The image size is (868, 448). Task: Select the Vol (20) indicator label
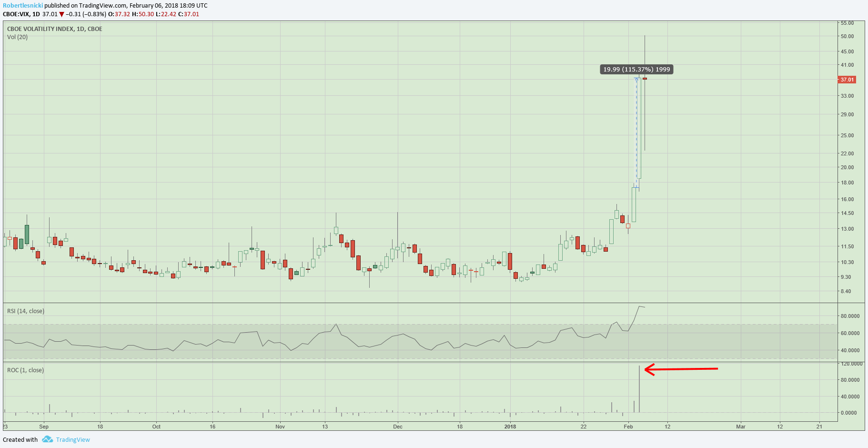click(17, 37)
